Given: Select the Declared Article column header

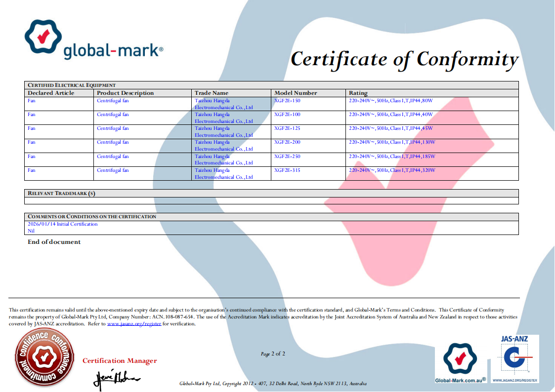Looking at the screenshot, I should (51, 93).
